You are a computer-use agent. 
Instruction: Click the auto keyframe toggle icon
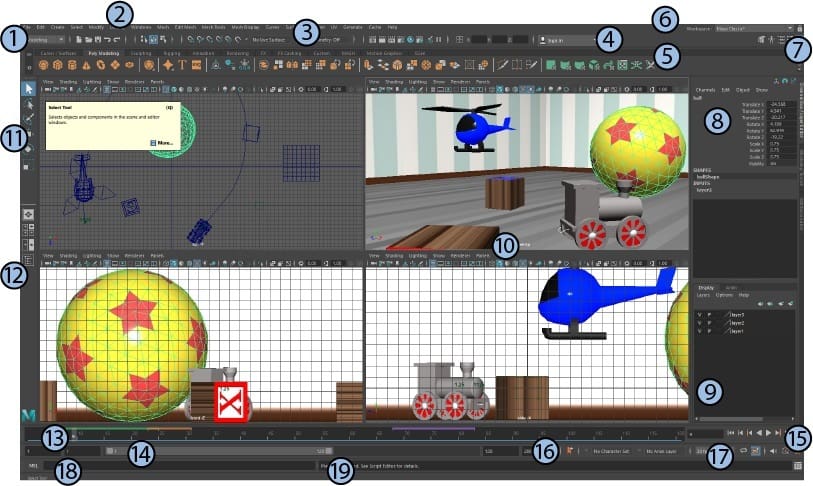[x=570, y=451]
